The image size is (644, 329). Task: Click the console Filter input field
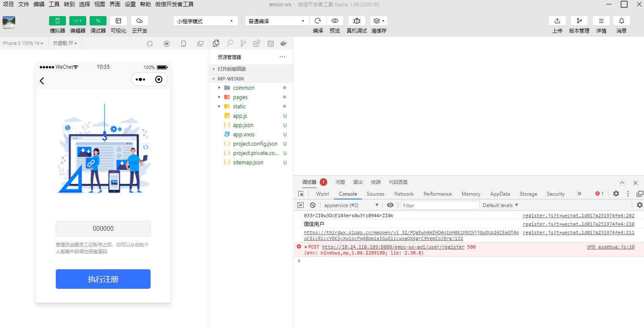(440, 205)
